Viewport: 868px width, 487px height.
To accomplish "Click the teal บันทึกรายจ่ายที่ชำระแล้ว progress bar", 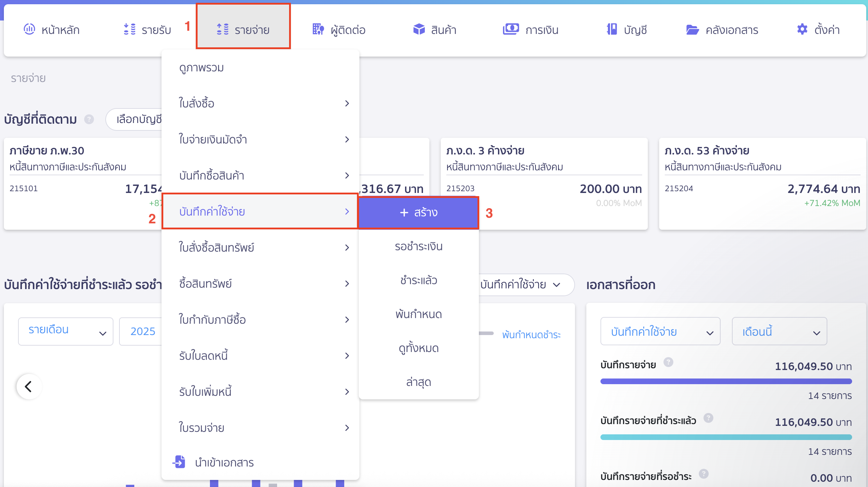I will (726, 437).
